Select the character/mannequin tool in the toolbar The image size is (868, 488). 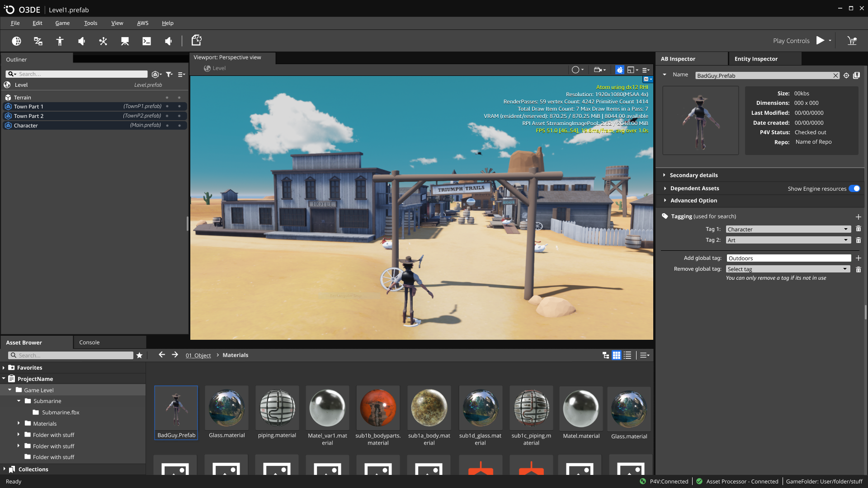point(59,41)
